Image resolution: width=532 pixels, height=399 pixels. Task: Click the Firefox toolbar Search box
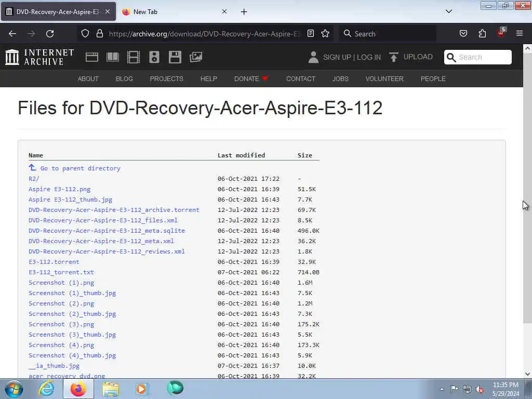(388, 34)
